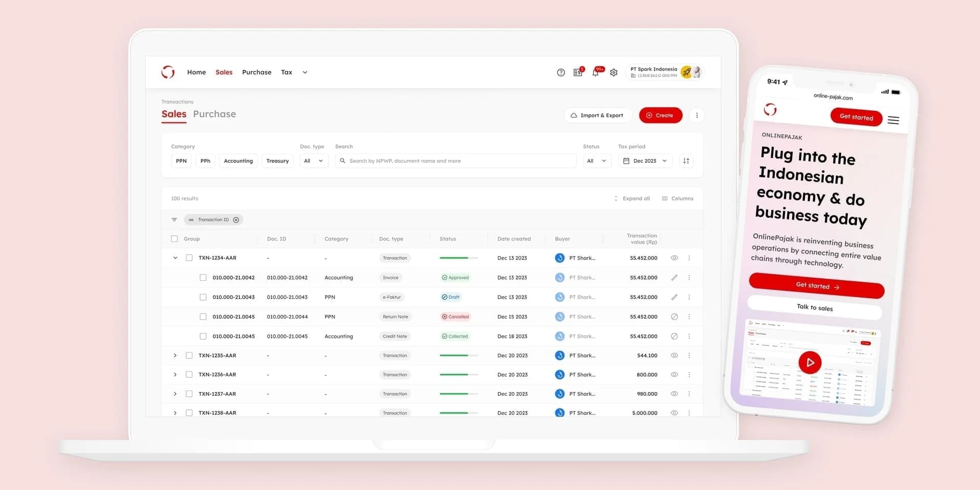Click the search magnifier icon
980x490 pixels.
tap(342, 161)
